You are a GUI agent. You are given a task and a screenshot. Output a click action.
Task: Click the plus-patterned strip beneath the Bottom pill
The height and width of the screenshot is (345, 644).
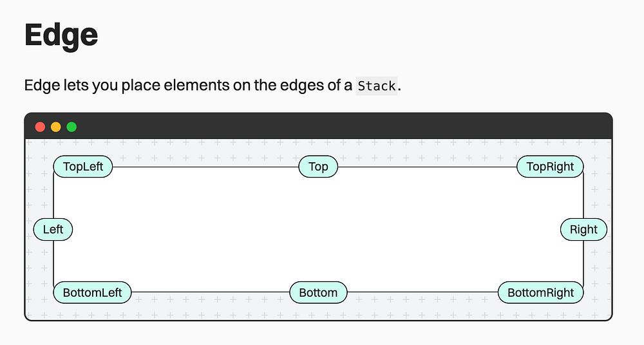click(x=318, y=312)
